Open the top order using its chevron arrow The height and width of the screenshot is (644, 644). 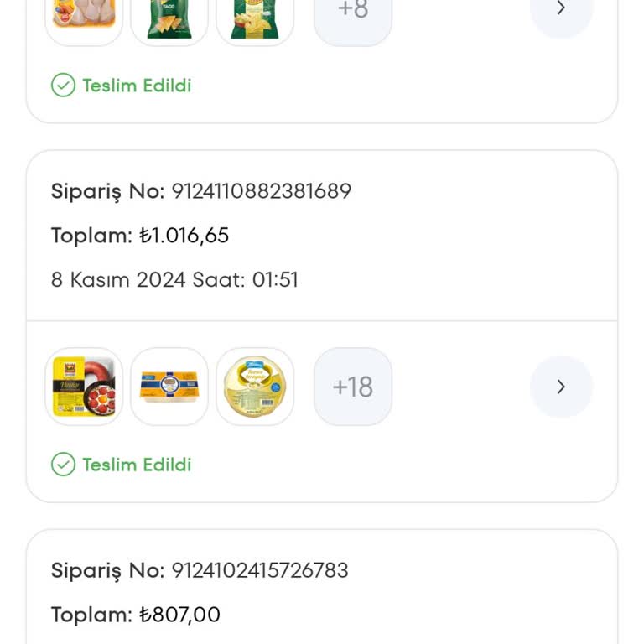point(561,10)
